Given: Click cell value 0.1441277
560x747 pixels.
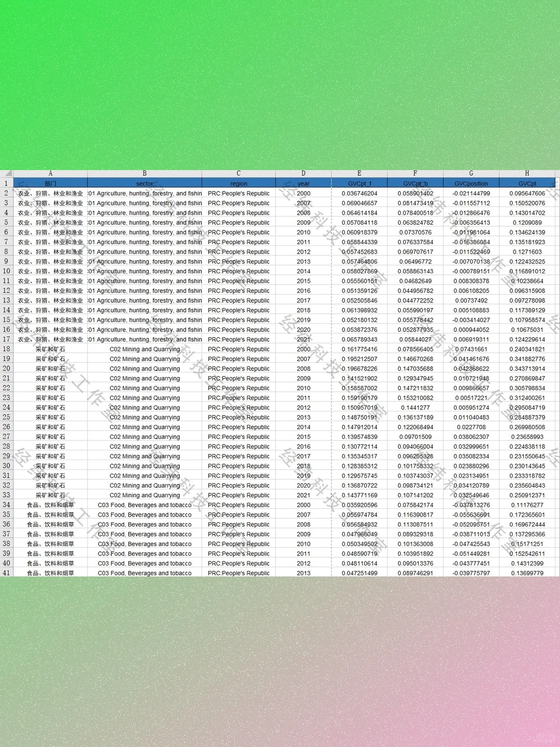Looking at the screenshot, I should [415, 407].
